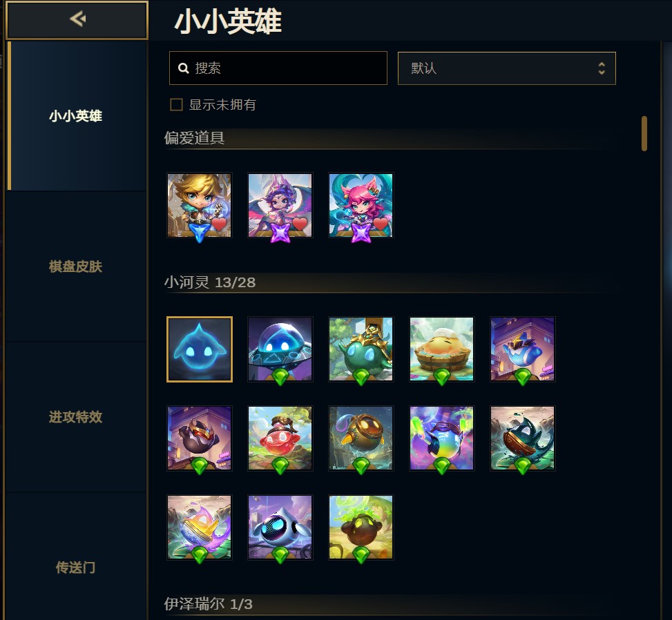Pick the green gold-crowned River Sprite
The height and width of the screenshot is (620, 672).
click(x=361, y=349)
